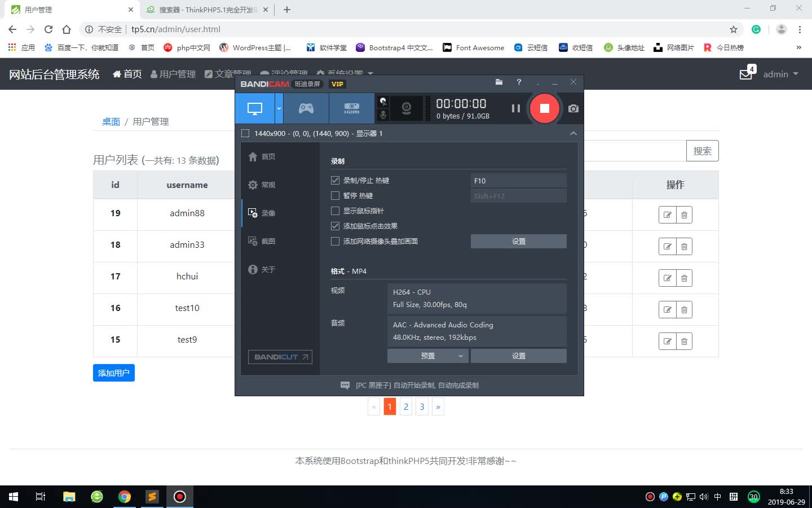Edit user admin88 row
The image size is (812, 508).
tap(667, 215)
